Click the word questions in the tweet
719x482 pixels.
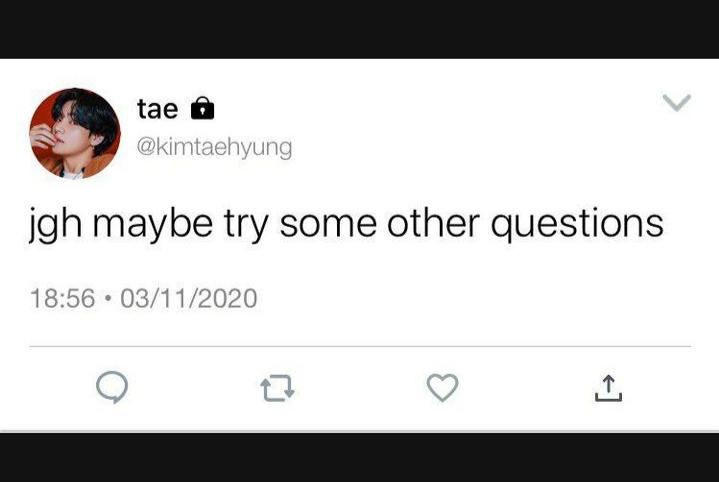[577, 224]
